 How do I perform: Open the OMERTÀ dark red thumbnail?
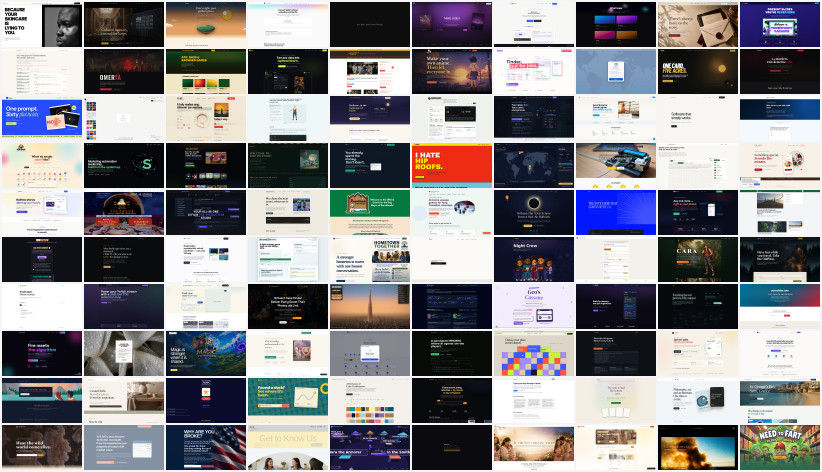[x=124, y=71]
